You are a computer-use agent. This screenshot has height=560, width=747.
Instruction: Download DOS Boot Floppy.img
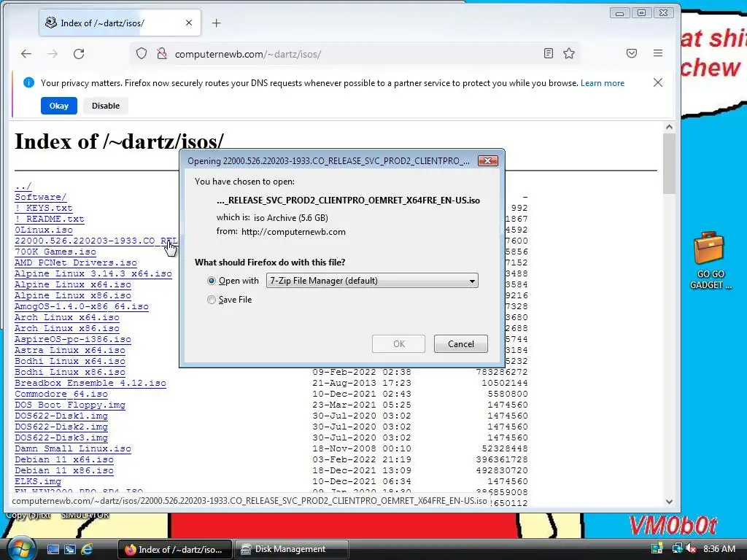tap(69, 405)
